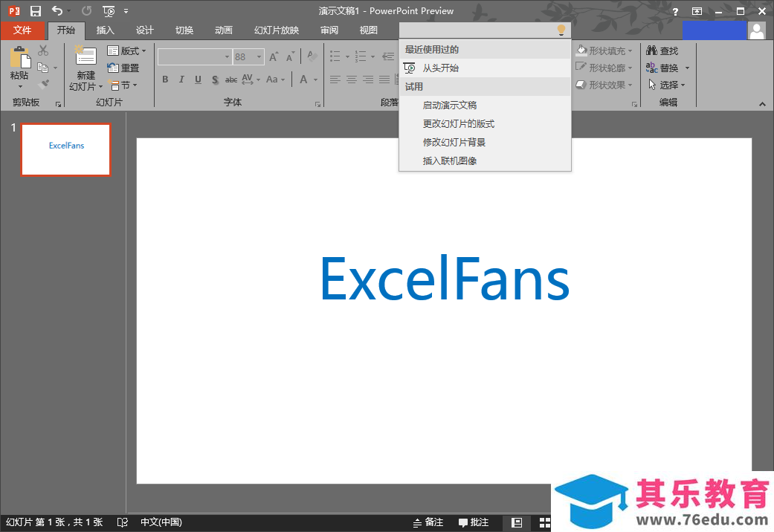The image size is (774, 532).
Task: Clear all formatting eraser icon
Action: pos(312,56)
